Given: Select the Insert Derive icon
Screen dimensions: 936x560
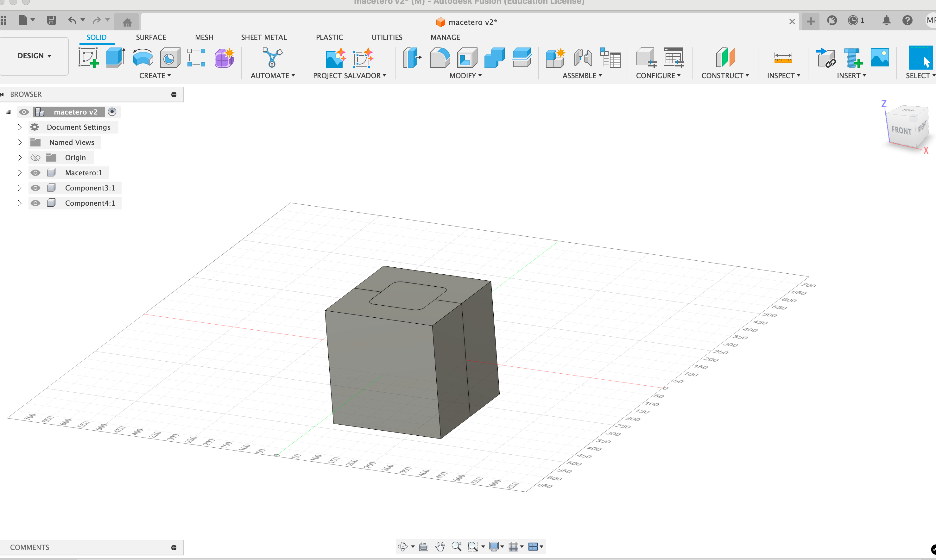Looking at the screenshot, I should coord(825,57).
